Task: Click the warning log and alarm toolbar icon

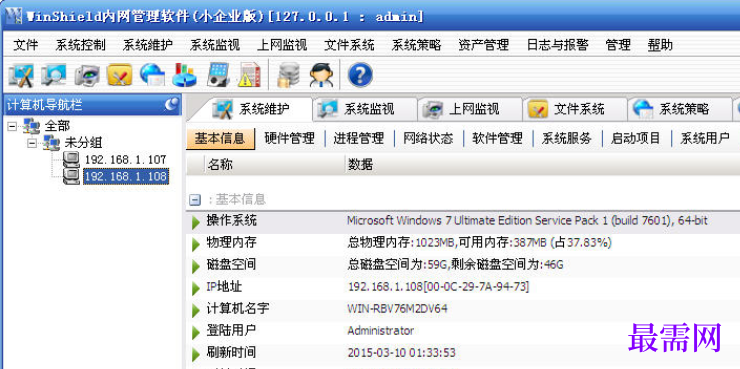Action: tap(249, 75)
